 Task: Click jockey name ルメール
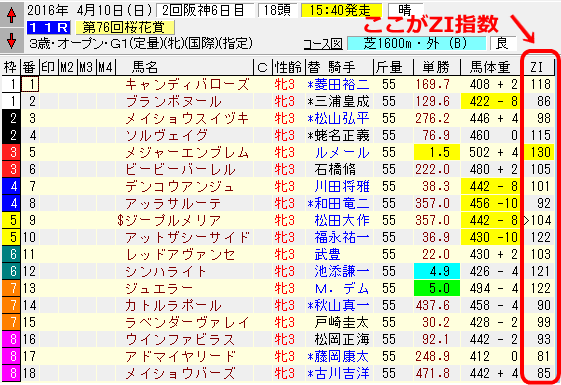pyautogui.click(x=342, y=153)
